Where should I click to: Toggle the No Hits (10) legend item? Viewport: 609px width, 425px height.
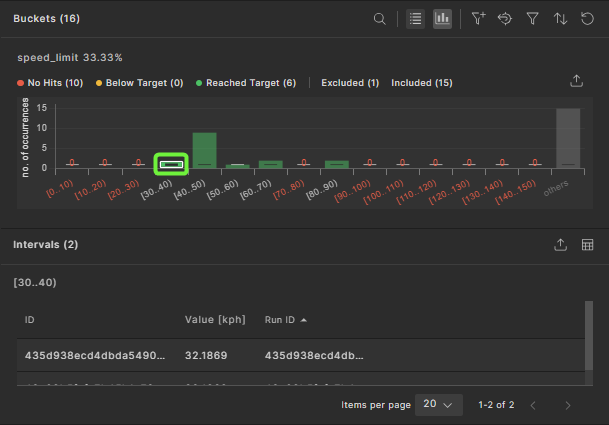tap(50, 83)
